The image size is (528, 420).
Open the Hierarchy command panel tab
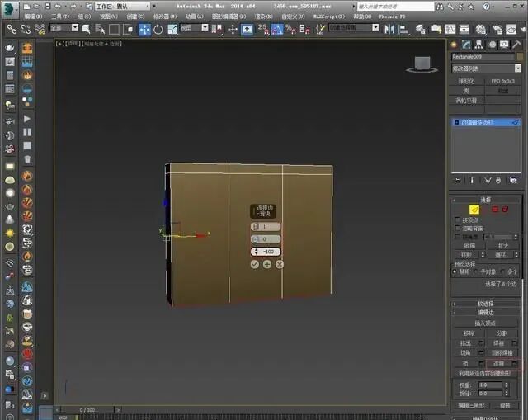pyautogui.click(x=478, y=45)
